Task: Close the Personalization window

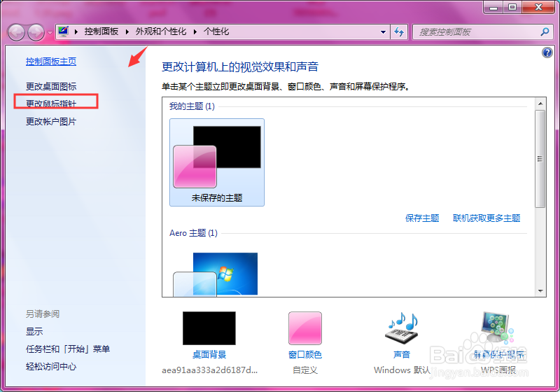Action: [x=538, y=7]
